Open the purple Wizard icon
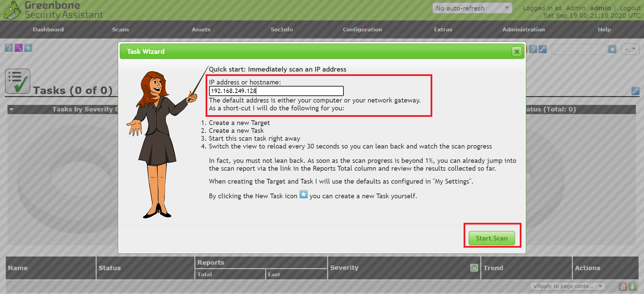 (18, 48)
